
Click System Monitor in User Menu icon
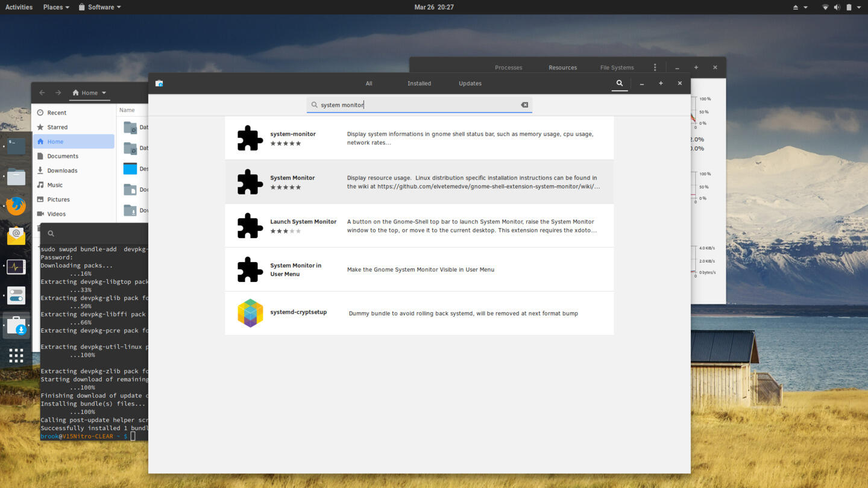click(250, 269)
